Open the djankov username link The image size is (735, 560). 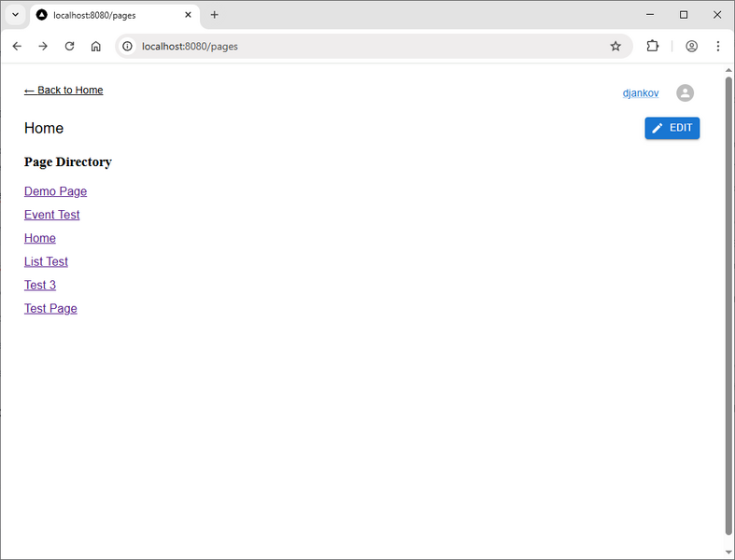point(640,93)
